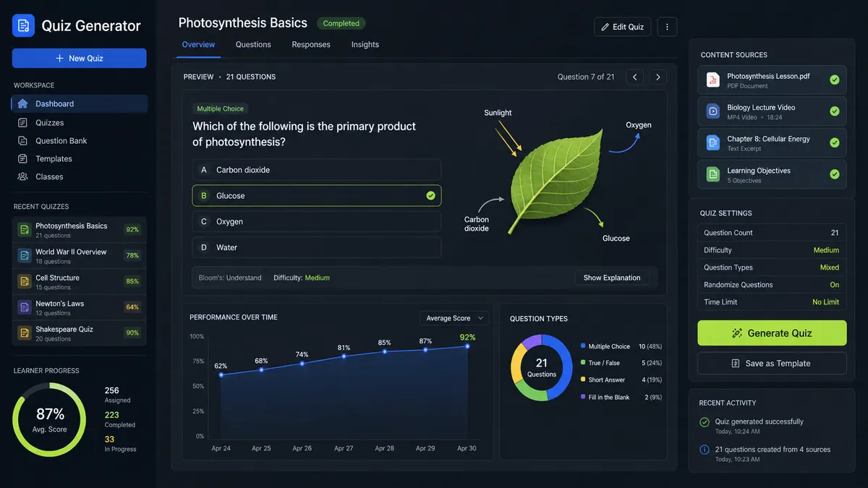This screenshot has height=488, width=868.
Task: Toggle the checkmark for Photosynthesis Lesson.pdf source
Action: pyautogui.click(x=835, y=80)
